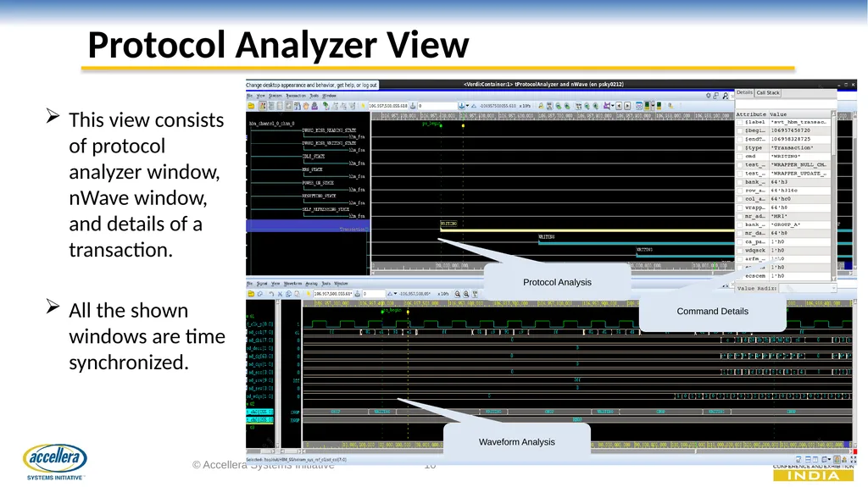This screenshot has width=868, height=487.
Task: Click marker value field showing 0 in analyzer
Action: [x=437, y=106]
